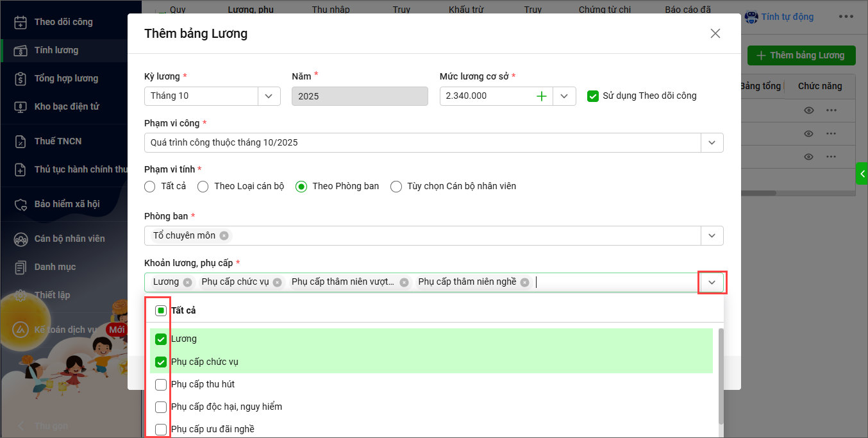
Task: Open the Kỳ lương month dropdown
Action: click(269, 96)
